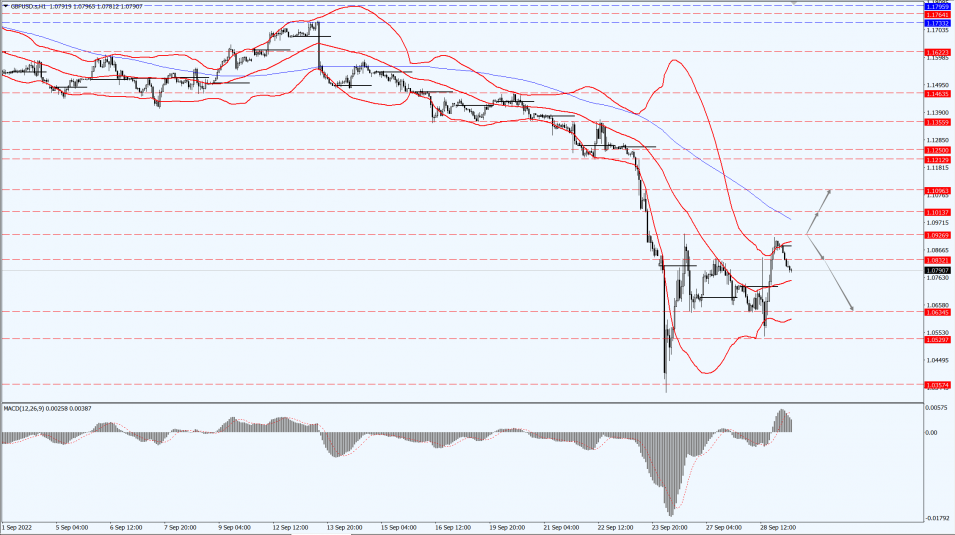Click the 1.13559 red price marker
This screenshot has width=955, height=535.
pos(937,122)
